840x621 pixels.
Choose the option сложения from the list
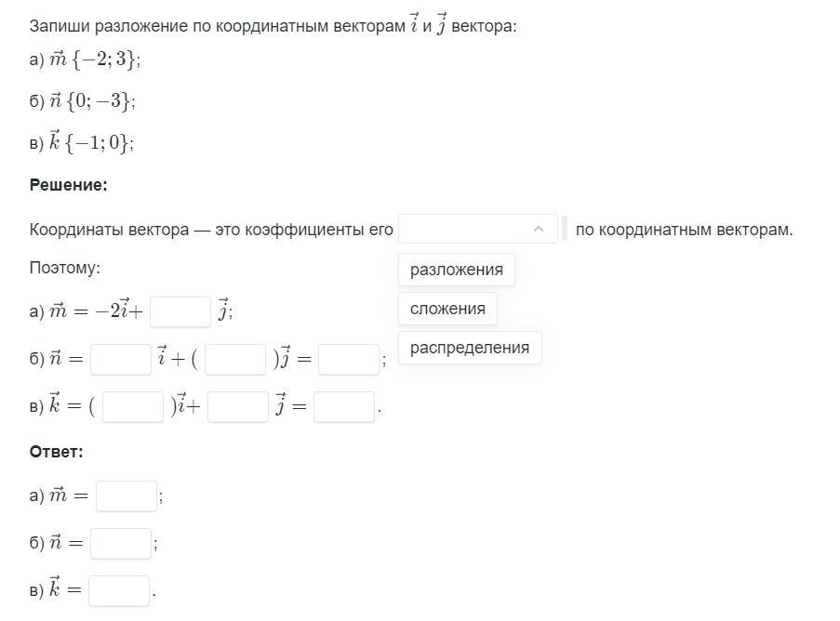click(447, 309)
